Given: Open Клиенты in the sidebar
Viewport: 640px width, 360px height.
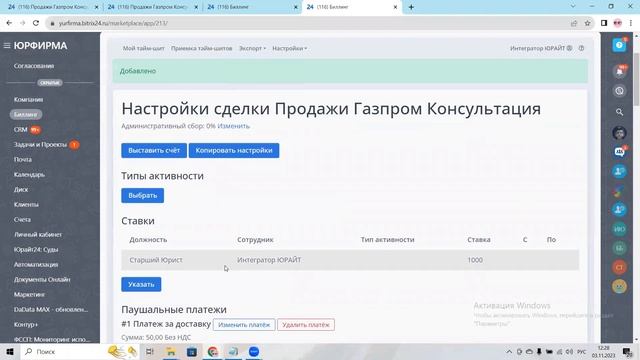Looking at the screenshot, I should tap(26, 204).
